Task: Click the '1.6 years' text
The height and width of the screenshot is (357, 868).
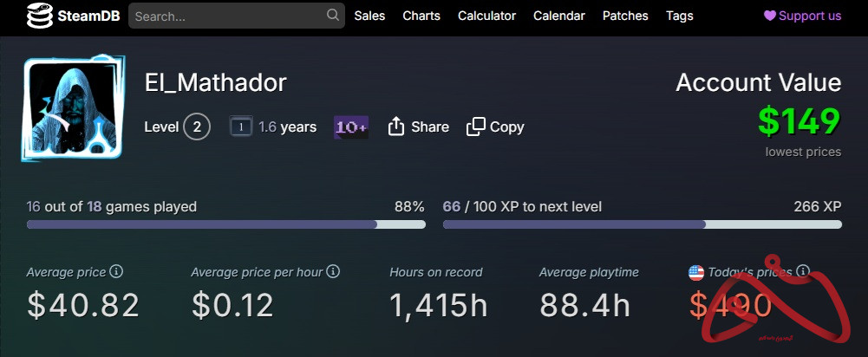Action: [x=288, y=127]
